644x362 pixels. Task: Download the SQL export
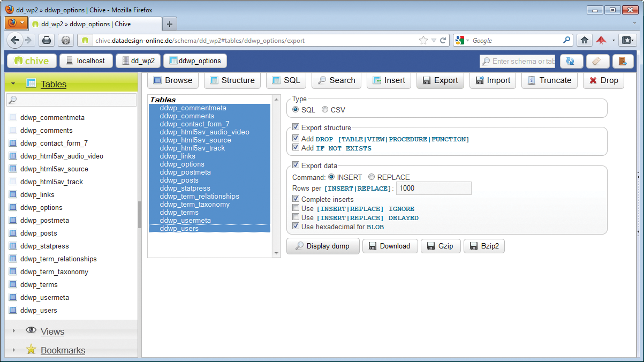[390, 246]
